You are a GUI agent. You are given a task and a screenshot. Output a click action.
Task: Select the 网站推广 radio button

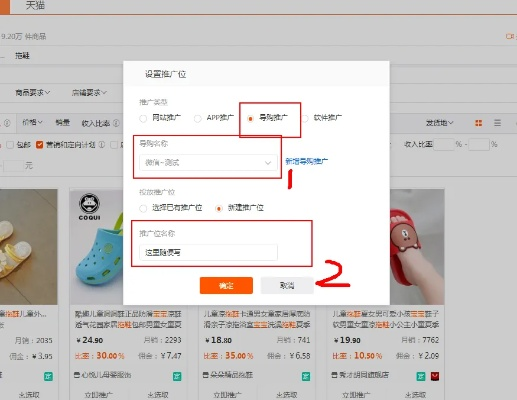[143, 118]
